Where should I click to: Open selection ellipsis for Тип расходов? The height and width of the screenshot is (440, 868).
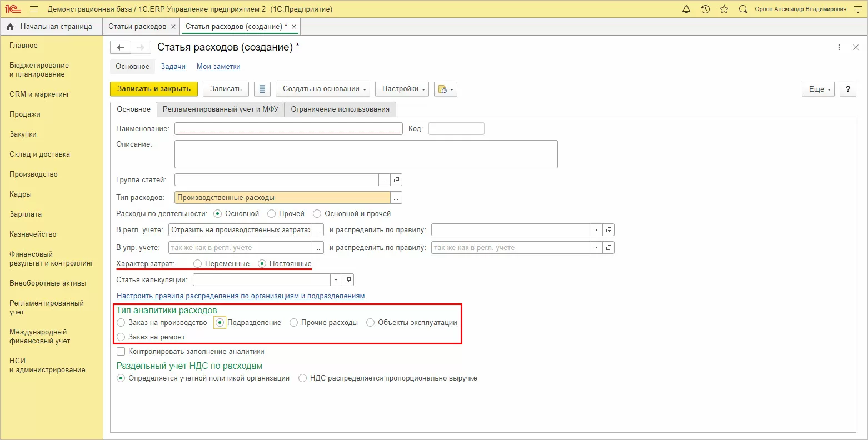[396, 198]
